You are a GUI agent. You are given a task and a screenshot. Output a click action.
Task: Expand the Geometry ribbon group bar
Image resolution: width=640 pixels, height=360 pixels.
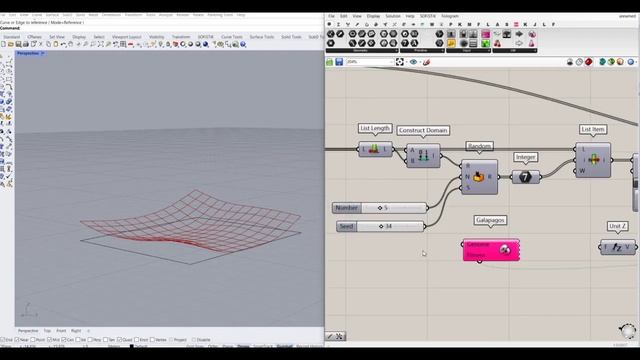(361, 51)
